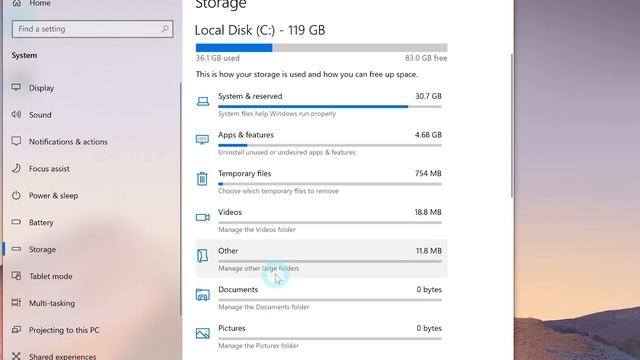Click the Documents folder icon

click(x=203, y=294)
